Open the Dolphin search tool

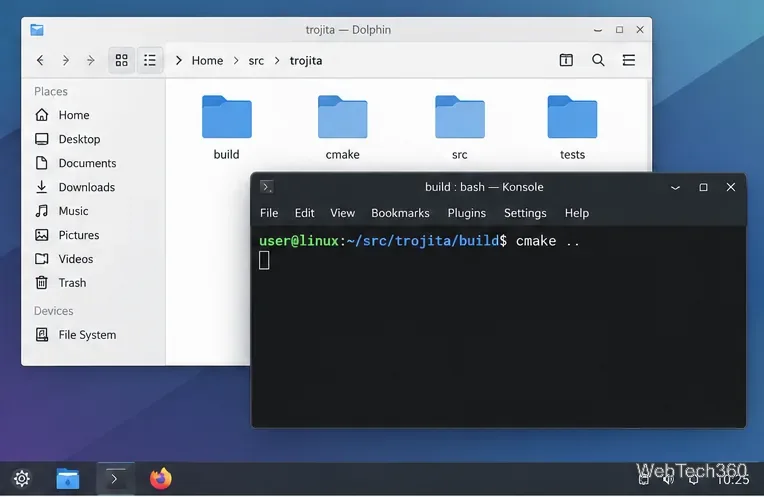tap(598, 60)
